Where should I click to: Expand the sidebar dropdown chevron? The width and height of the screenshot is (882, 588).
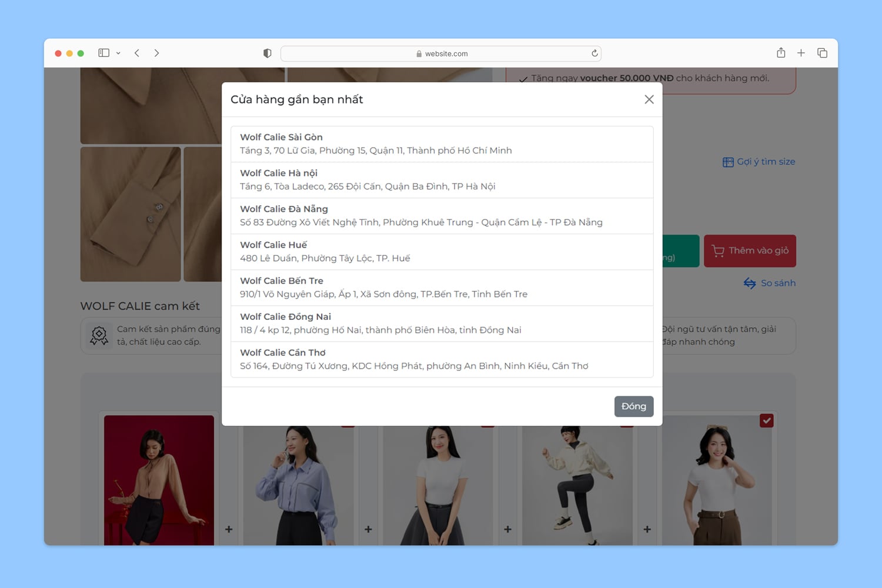pos(118,53)
